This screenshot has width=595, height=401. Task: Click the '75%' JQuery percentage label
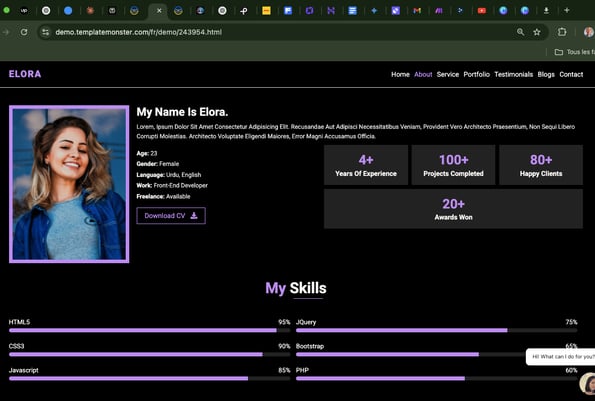coord(571,322)
